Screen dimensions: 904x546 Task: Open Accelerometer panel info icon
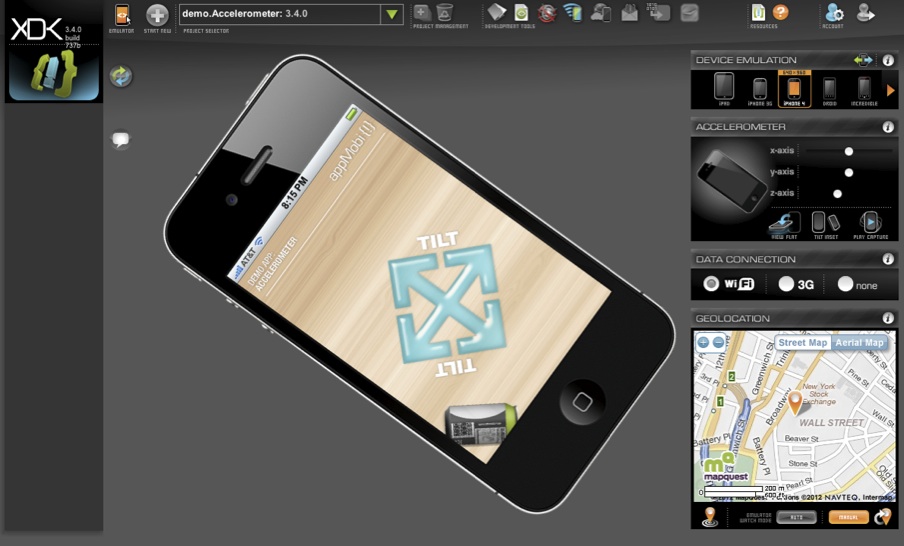[x=888, y=127]
